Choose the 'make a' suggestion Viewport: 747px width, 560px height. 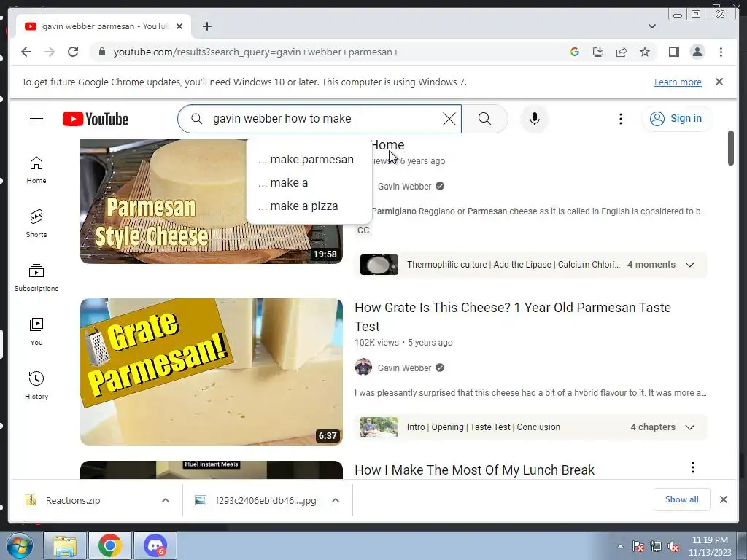coord(309,182)
